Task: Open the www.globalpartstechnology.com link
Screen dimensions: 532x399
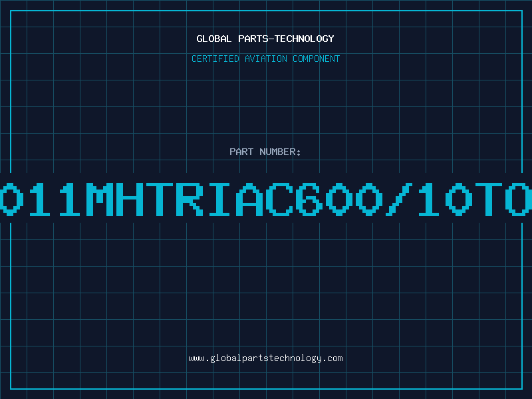Action: (x=265, y=358)
